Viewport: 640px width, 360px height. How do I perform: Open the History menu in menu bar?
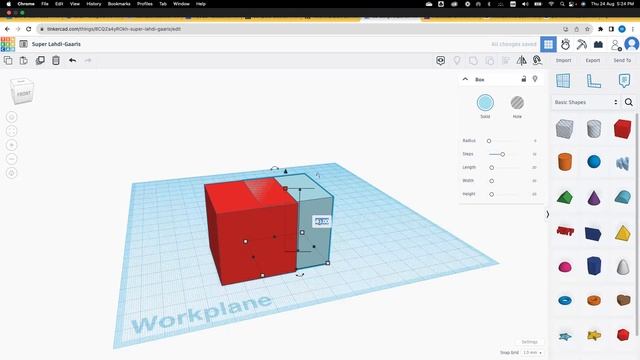coord(93,4)
